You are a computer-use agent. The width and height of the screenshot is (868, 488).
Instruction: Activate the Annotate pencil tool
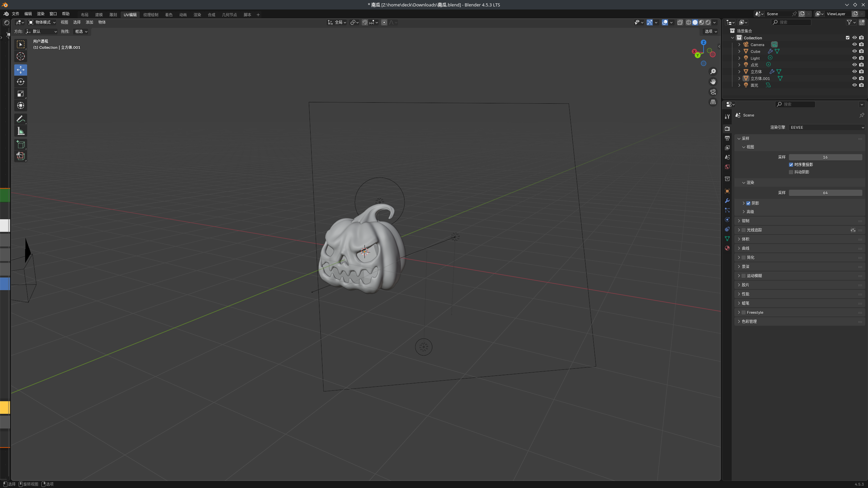pyautogui.click(x=21, y=119)
